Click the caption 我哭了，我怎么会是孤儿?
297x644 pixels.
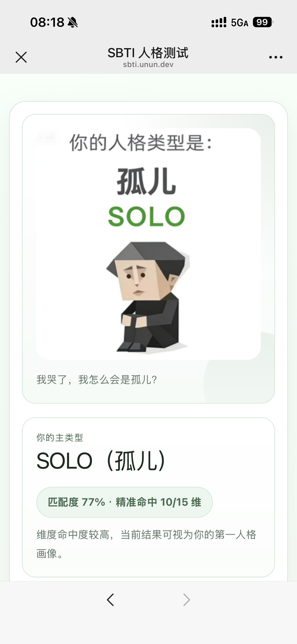(97, 379)
